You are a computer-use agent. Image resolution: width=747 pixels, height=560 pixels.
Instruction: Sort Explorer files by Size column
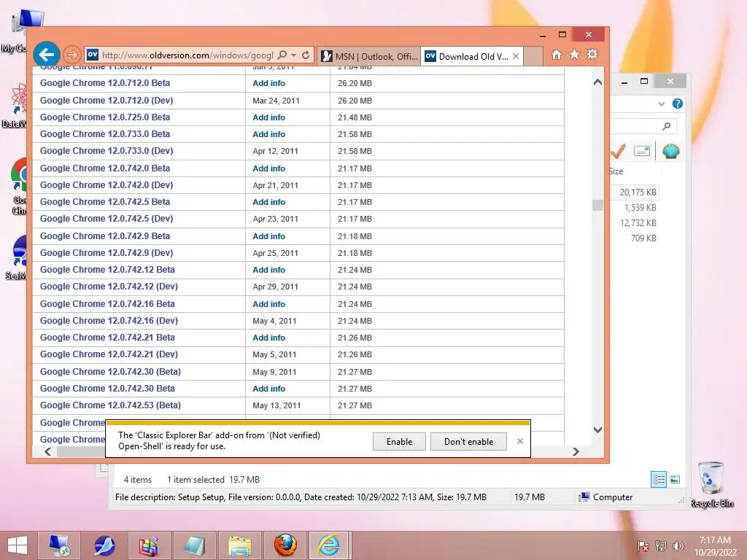click(x=616, y=171)
